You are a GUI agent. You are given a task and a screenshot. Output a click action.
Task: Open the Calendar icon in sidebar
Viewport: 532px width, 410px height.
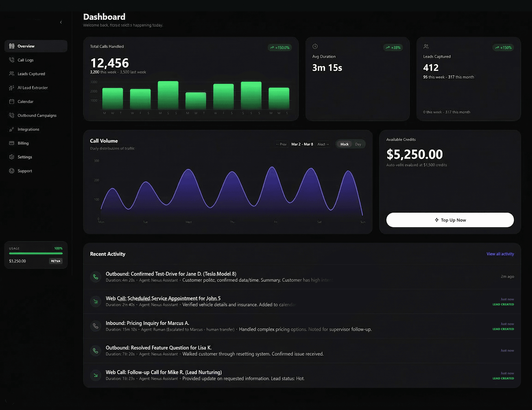tap(12, 101)
